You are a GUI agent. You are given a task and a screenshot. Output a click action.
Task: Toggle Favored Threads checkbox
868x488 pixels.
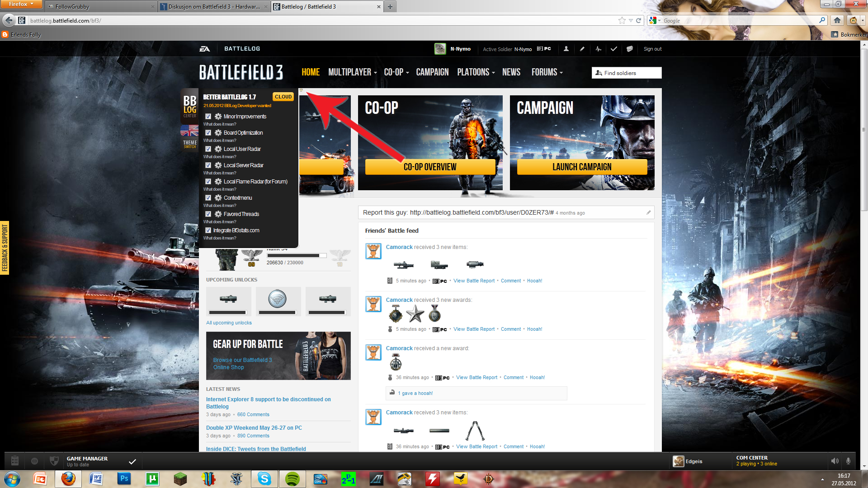click(x=208, y=214)
